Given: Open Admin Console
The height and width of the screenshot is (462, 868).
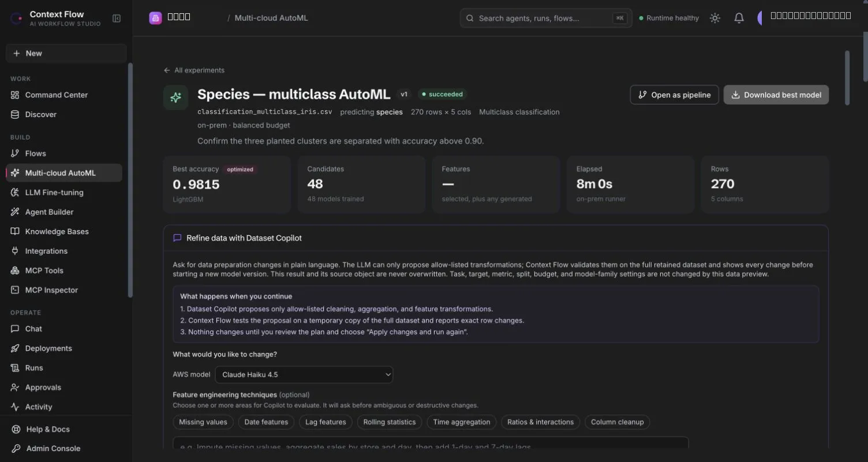Looking at the screenshot, I should tap(66, 449).
